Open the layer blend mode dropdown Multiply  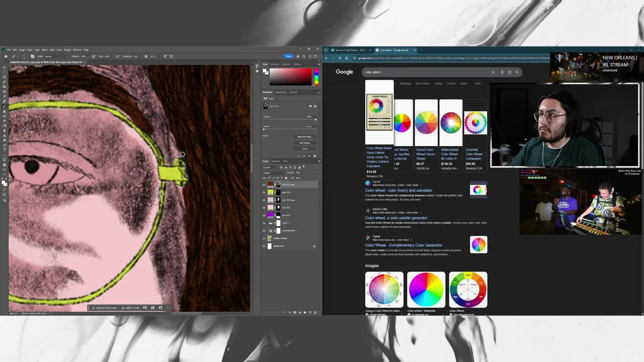274,172
